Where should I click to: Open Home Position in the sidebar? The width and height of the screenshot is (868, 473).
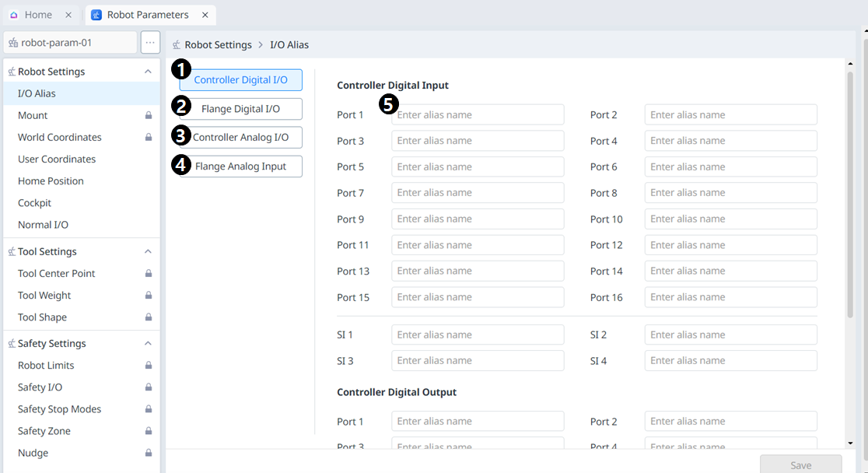[x=51, y=181]
